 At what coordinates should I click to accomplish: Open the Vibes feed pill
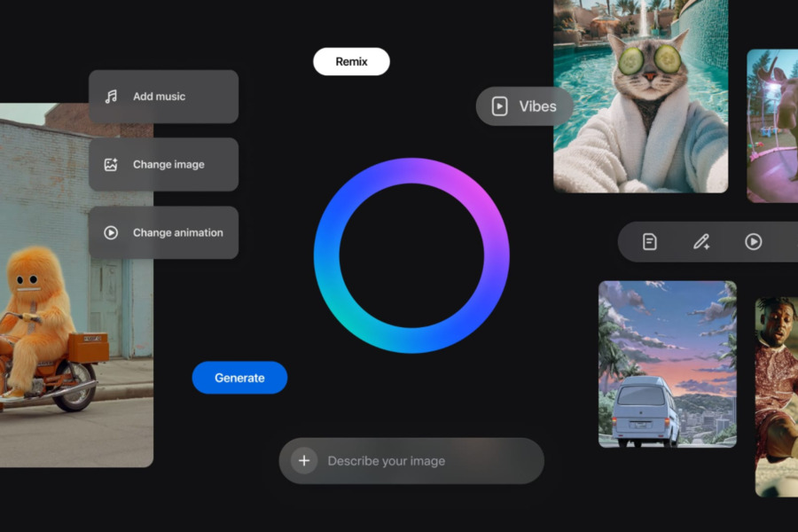[x=524, y=106]
